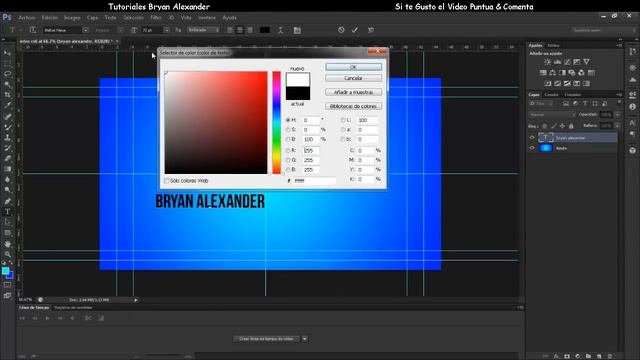This screenshot has height=360, width=640.
Task: Toggle the Character and Paragraph panels
Action: [297, 30]
